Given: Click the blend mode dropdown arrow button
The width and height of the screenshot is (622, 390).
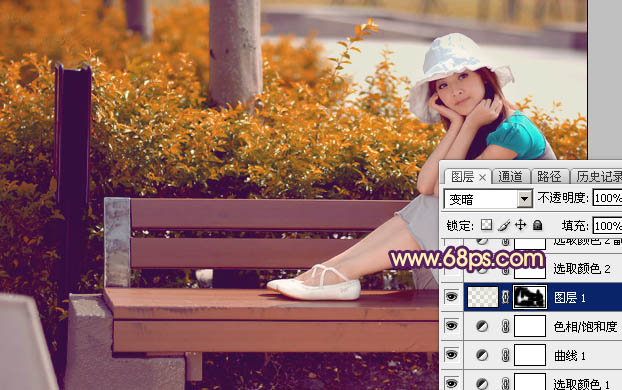Looking at the screenshot, I should click(524, 199).
